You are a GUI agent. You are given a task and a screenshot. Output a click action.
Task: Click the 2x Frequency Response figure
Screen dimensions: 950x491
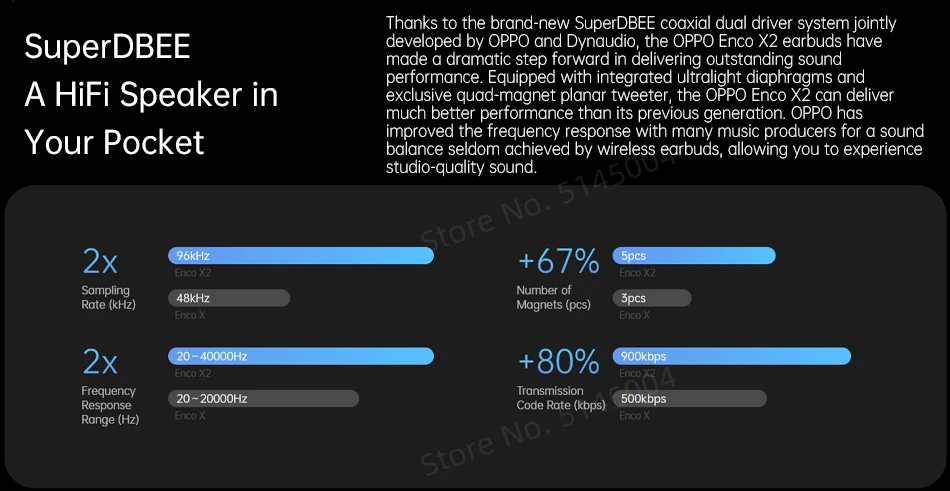(x=100, y=362)
